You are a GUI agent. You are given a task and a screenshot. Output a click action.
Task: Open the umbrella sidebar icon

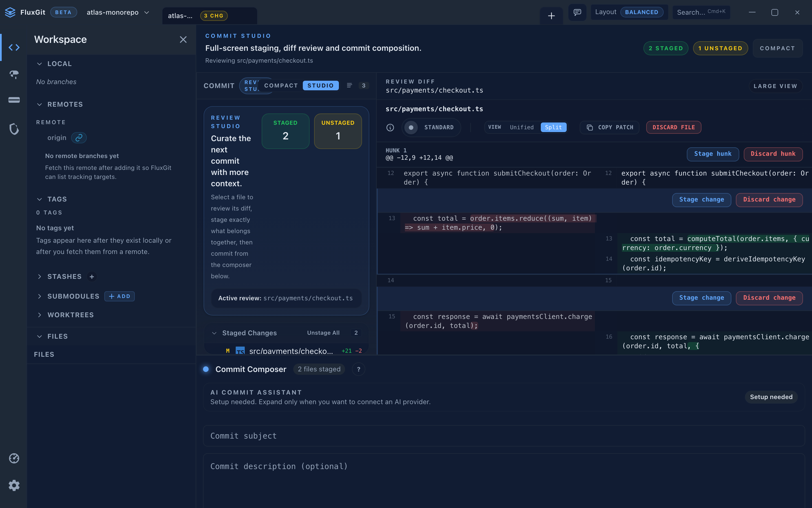[14, 74]
